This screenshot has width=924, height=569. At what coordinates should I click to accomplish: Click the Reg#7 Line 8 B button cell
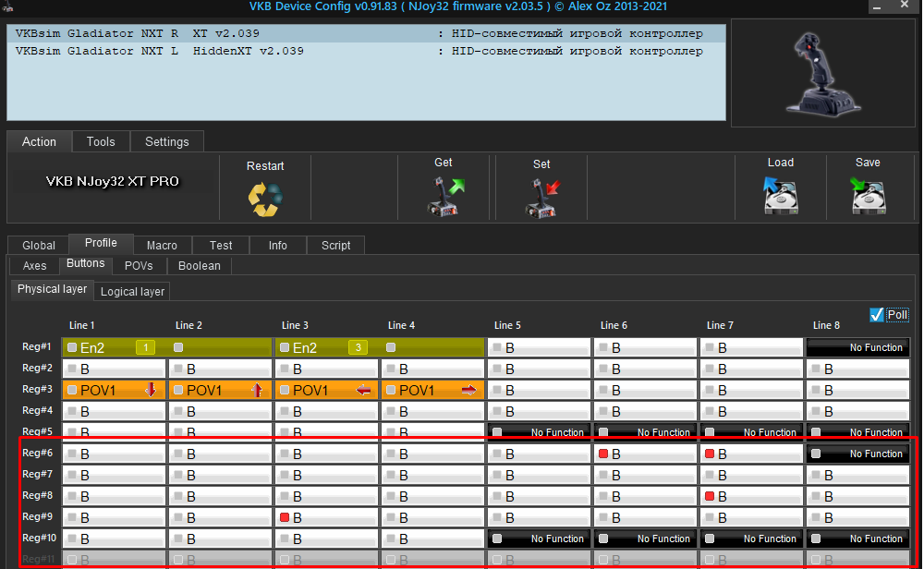(x=857, y=475)
